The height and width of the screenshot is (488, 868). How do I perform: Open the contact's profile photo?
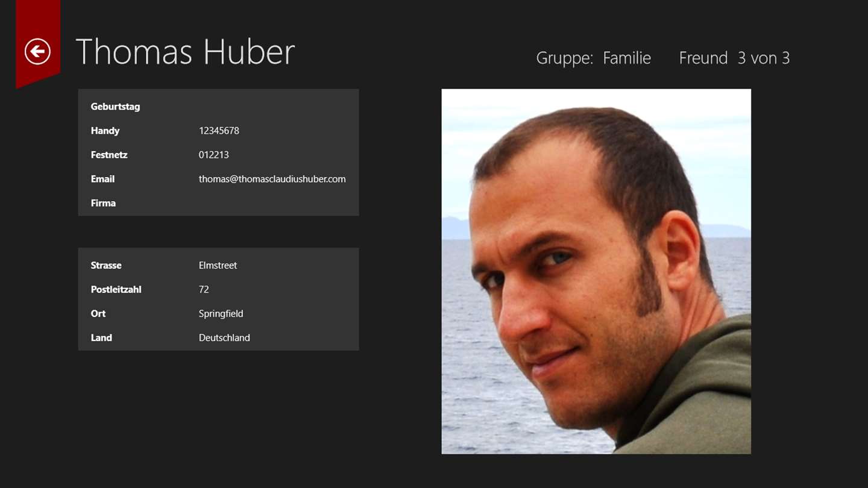click(596, 271)
